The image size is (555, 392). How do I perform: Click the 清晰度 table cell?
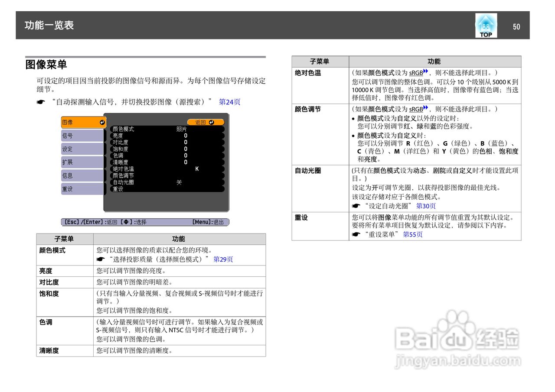[x=65, y=350]
